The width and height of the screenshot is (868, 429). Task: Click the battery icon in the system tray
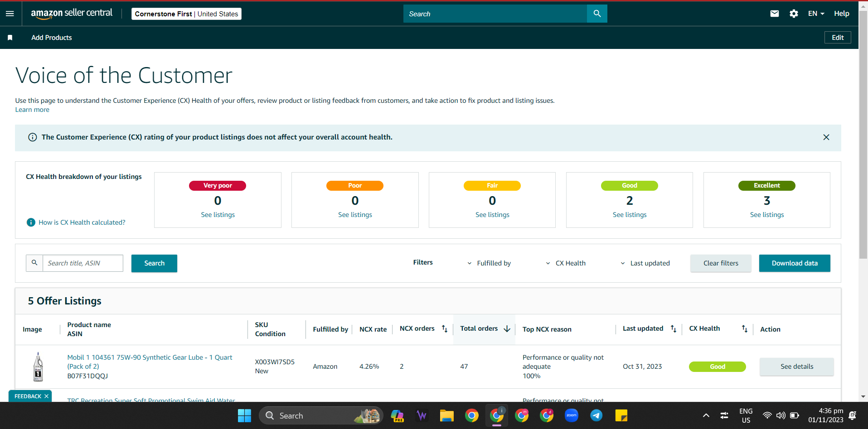pos(795,415)
